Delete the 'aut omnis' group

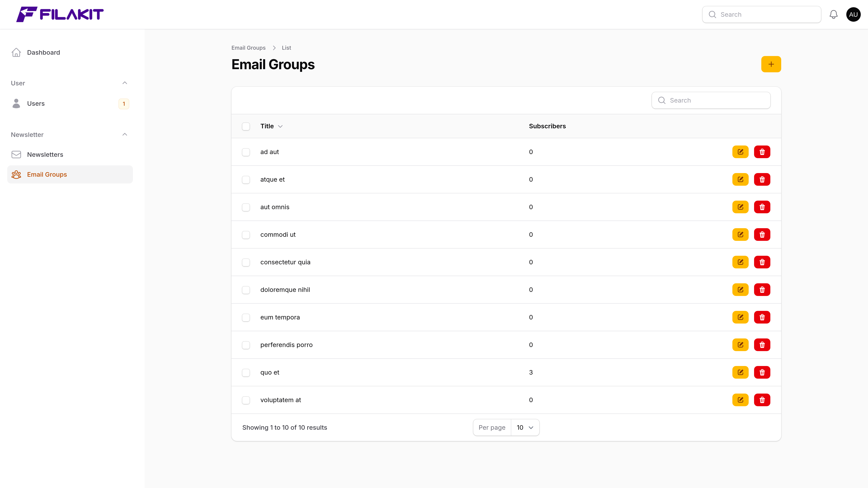pos(762,207)
